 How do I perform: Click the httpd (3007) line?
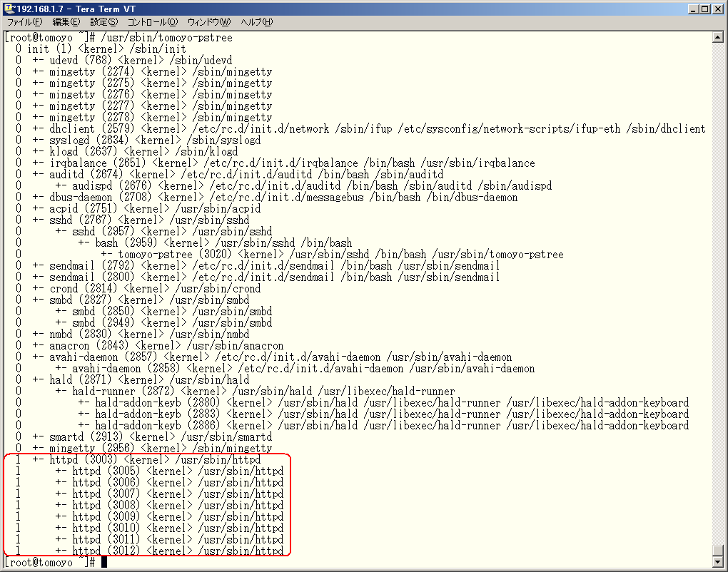(149, 494)
